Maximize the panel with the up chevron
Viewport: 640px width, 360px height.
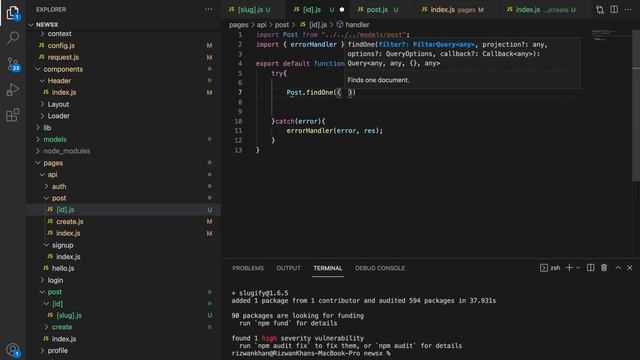[618, 268]
